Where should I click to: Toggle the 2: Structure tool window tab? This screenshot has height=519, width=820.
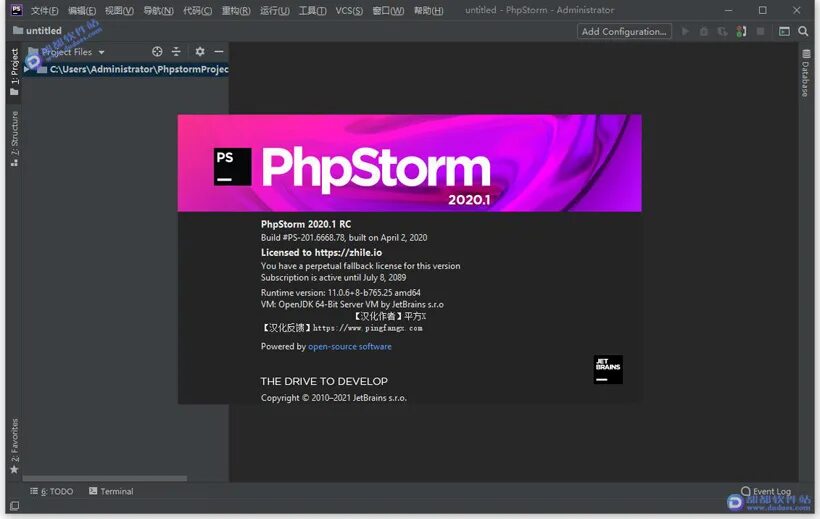pyautogui.click(x=14, y=139)
